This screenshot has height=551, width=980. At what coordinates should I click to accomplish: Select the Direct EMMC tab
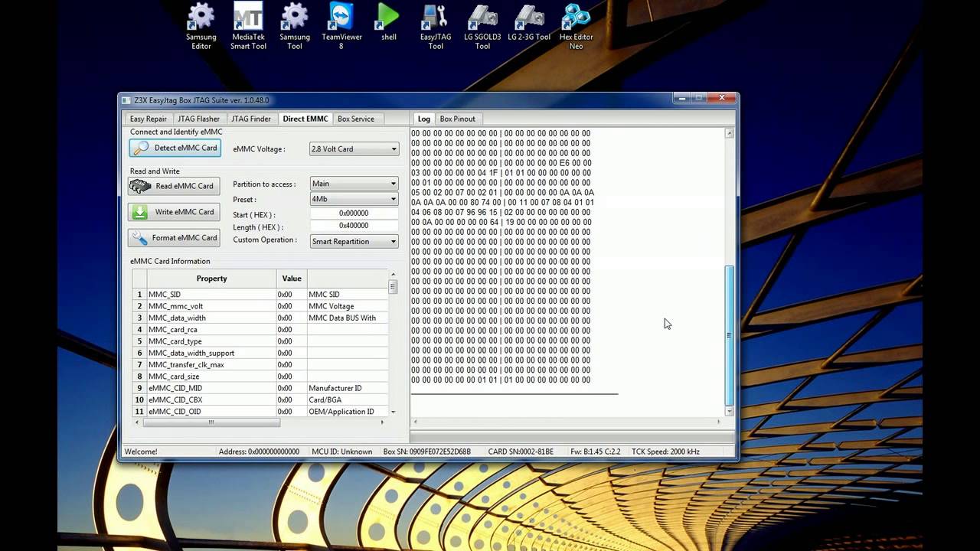point(305,119)
